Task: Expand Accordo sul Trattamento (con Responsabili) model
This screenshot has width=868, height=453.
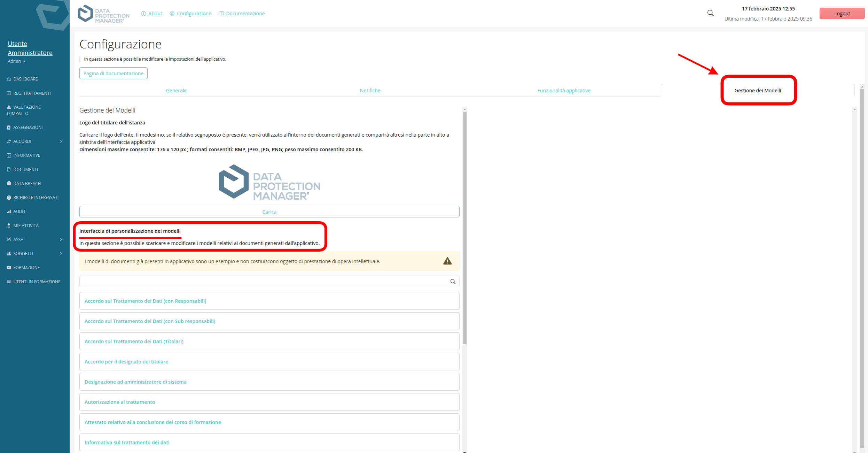Action: click(269, 301)
